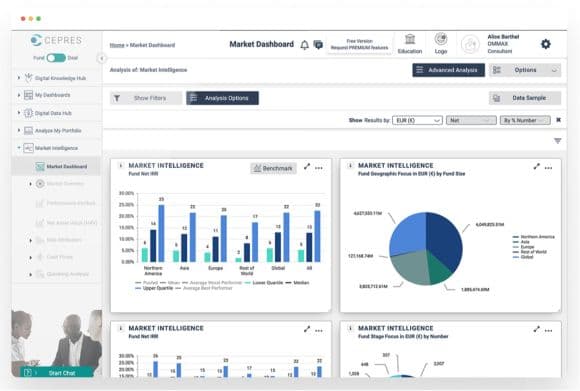580x391 pixels.
Task: Click the dark navy pie slice labeled 4,049,825.51M
Action: point(444,240)
